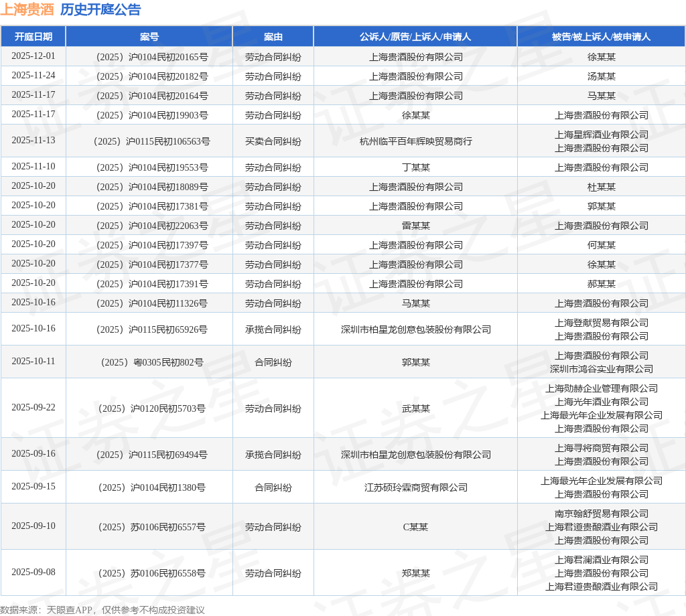Click plaintiff 杭州临平百年辉映贸易商行
Screen dimensions: 686x616
click(415, 141)
